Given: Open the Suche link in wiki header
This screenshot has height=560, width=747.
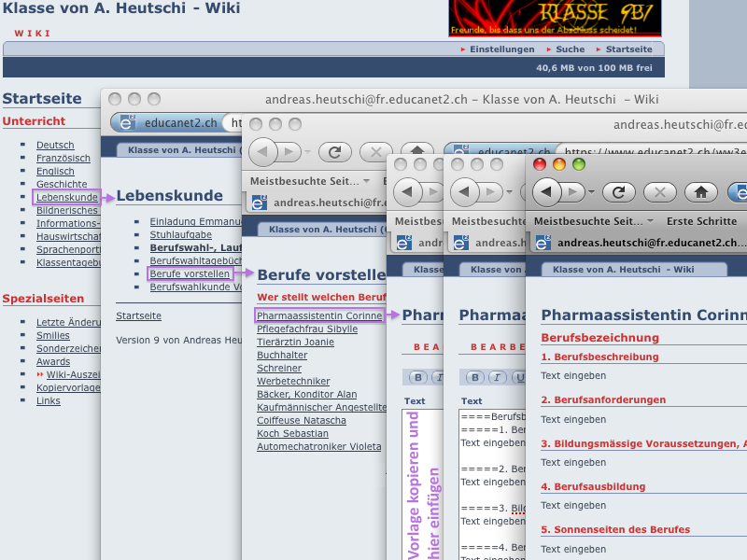Looking at the screenshot, I should click(570, 49).
